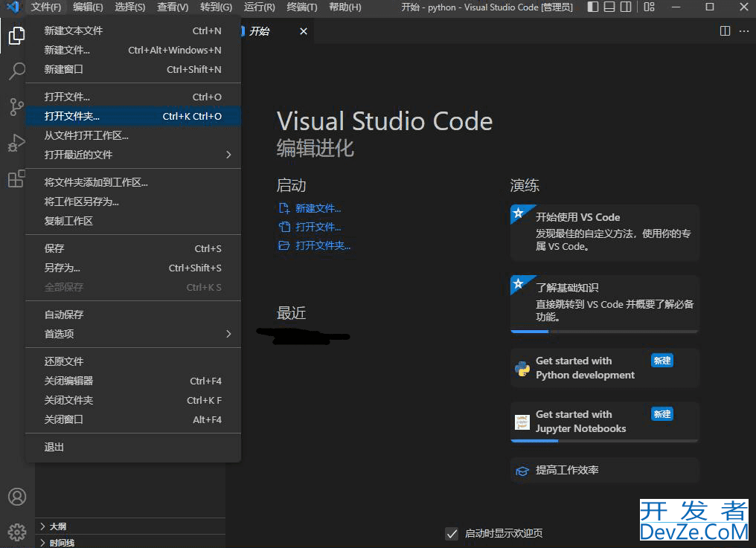Click star badge on 了解基础知识
Screen dimensions: 756x548
519,283
